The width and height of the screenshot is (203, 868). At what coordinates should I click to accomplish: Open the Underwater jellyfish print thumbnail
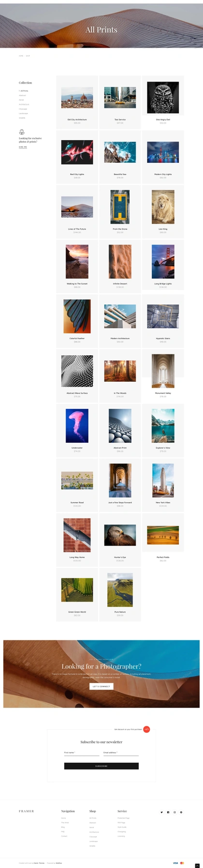(77, 426)
